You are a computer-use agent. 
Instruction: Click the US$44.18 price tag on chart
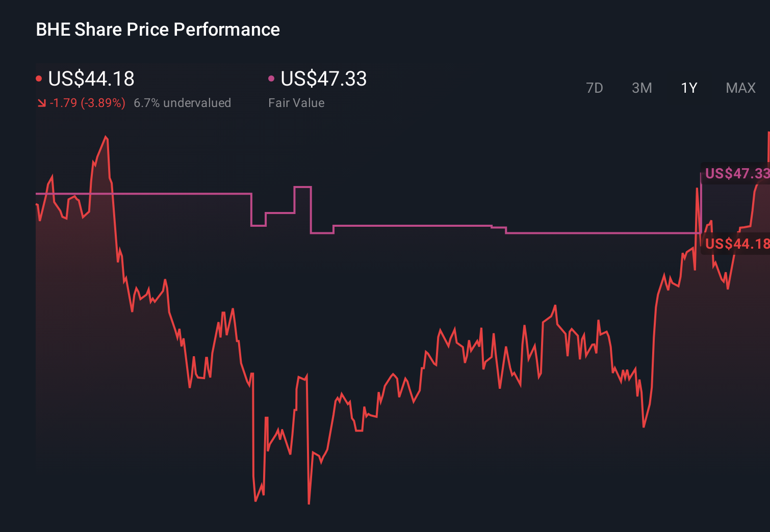pos(735,244)
